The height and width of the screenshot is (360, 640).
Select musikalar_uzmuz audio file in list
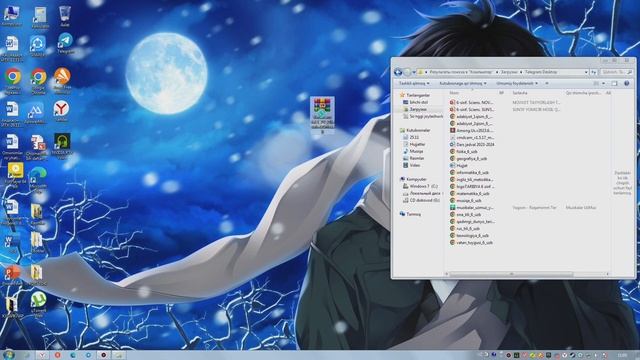(x=473, y=207)
